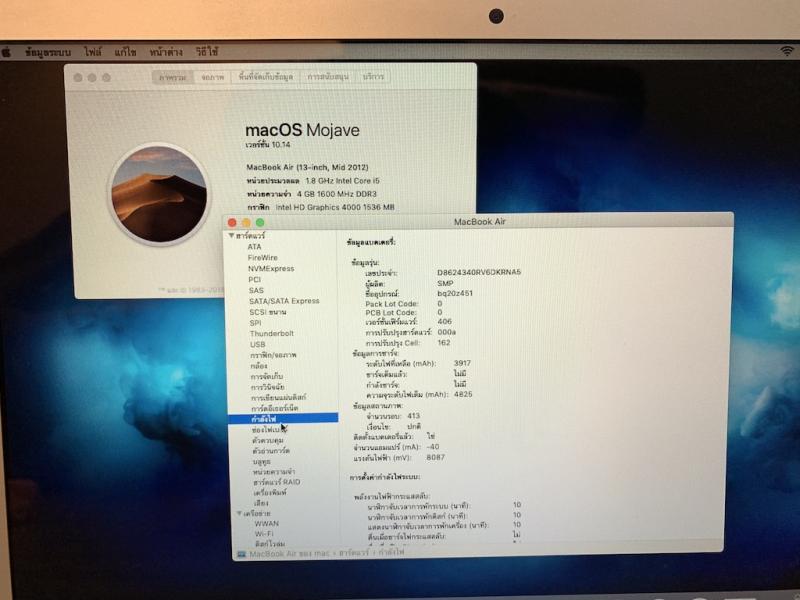Select USB in the sidebar

258,344
